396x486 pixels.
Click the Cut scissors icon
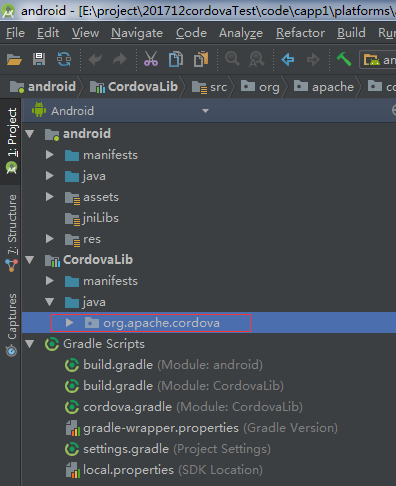pos(151,59)
